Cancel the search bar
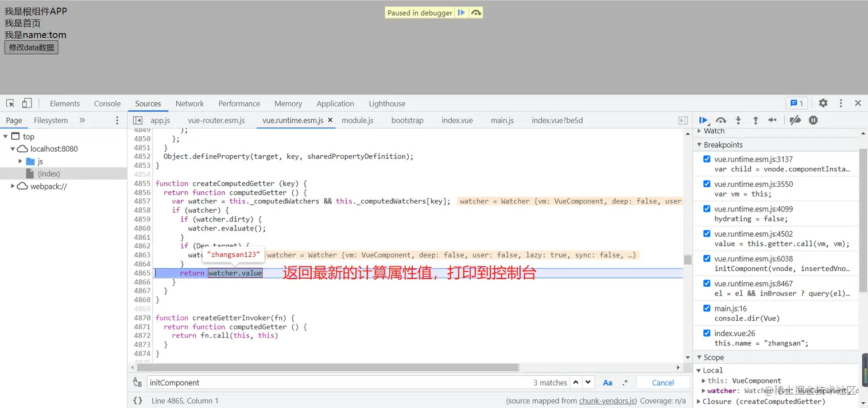This screenshot has width=868, height=408. (663, 383)
